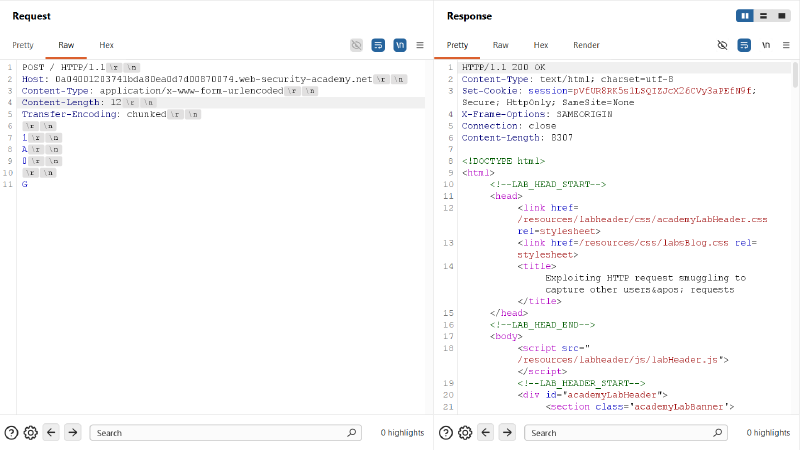This screenshot has height=450, width=800.
Task: Go to next match arrow under Request
Action: (73, 433)
